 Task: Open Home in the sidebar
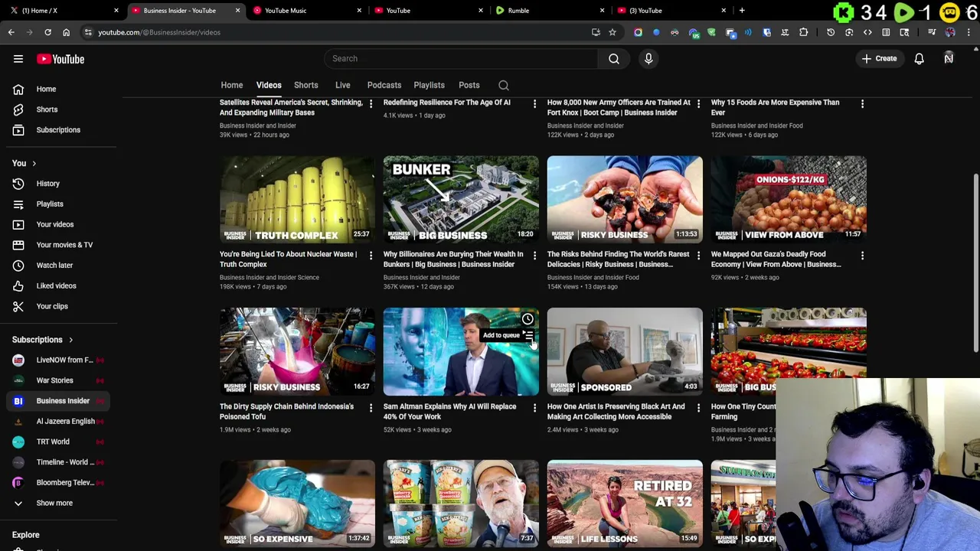(58, 89)
